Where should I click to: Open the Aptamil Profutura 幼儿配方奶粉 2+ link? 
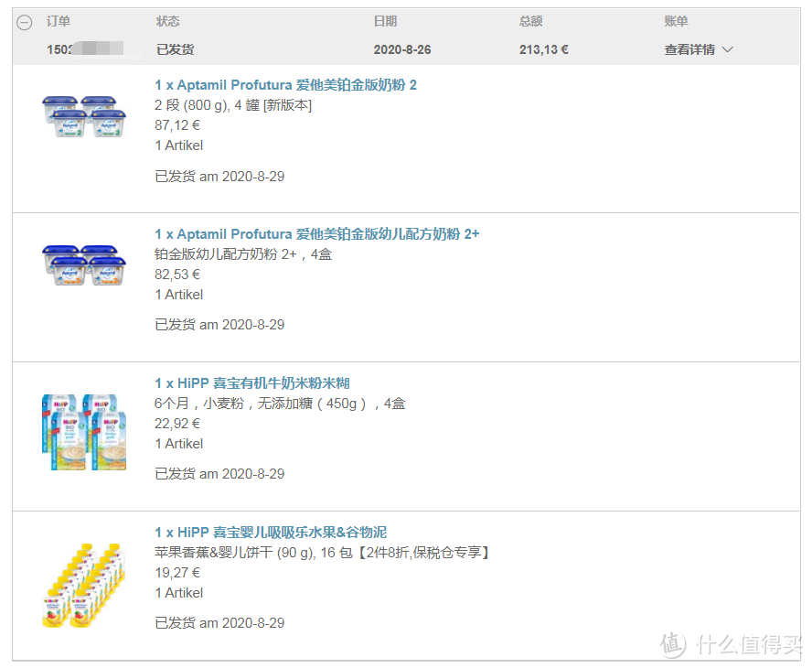click(317, 234)
